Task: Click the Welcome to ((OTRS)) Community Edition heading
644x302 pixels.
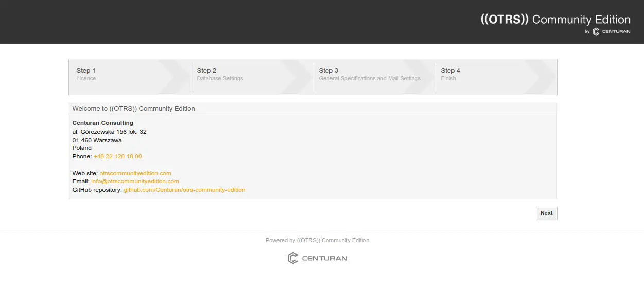Action: click(134, 109)
